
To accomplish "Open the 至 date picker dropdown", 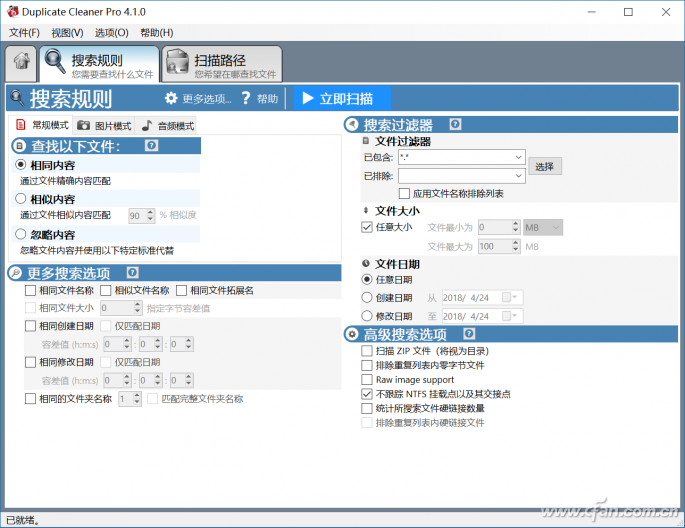I will point(509,316).
